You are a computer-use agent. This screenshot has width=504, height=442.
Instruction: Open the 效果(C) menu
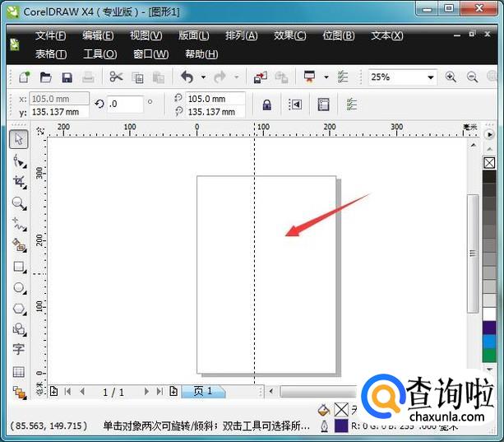(x=289, y=36)
